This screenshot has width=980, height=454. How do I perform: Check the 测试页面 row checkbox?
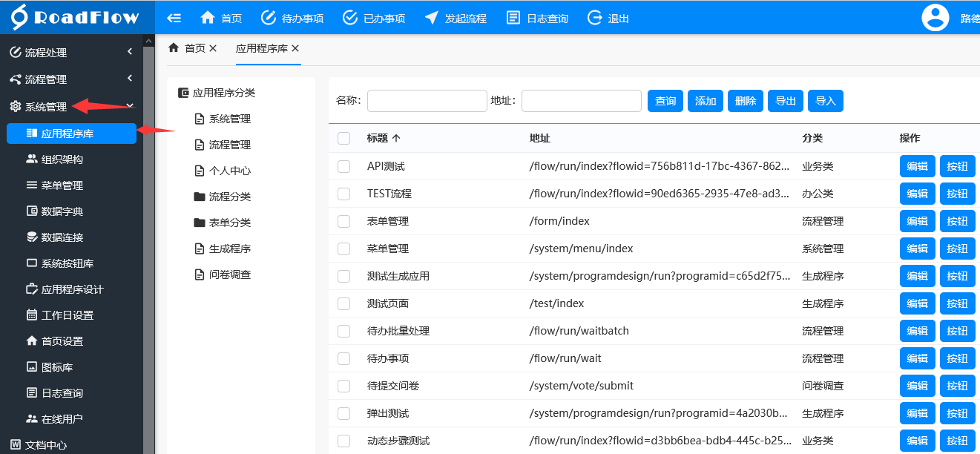click(x=343, y=303)
